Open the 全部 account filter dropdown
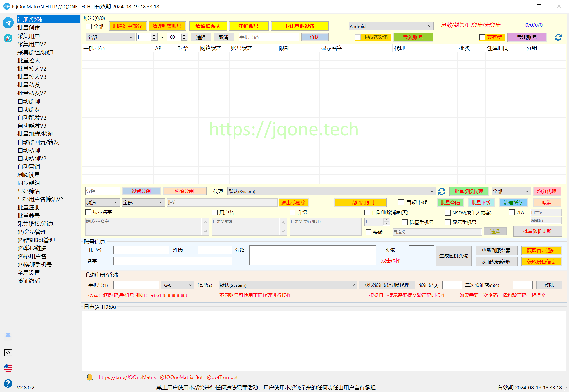This screenshot has height=392, width=569. [110, 37]
